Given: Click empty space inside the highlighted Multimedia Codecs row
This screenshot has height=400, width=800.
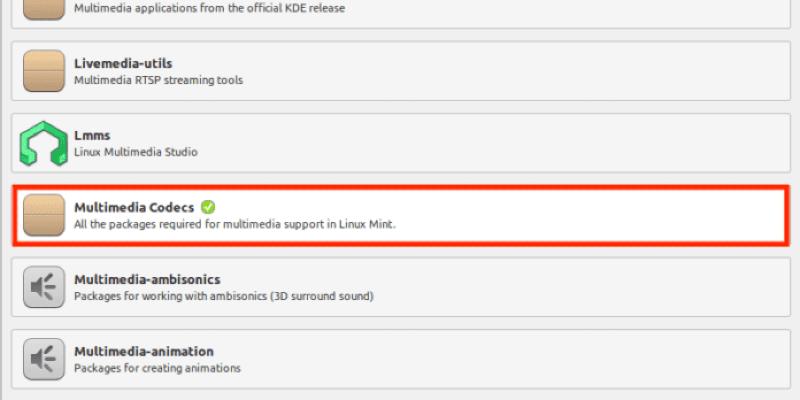Looking at the screenshot, I should pos(600,215).
